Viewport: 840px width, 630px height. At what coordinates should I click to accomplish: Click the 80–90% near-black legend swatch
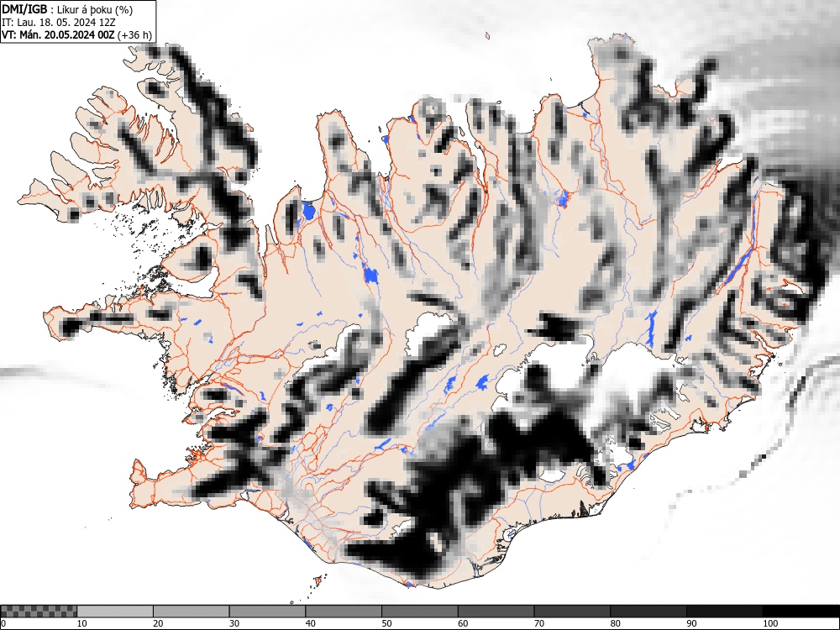648,612
